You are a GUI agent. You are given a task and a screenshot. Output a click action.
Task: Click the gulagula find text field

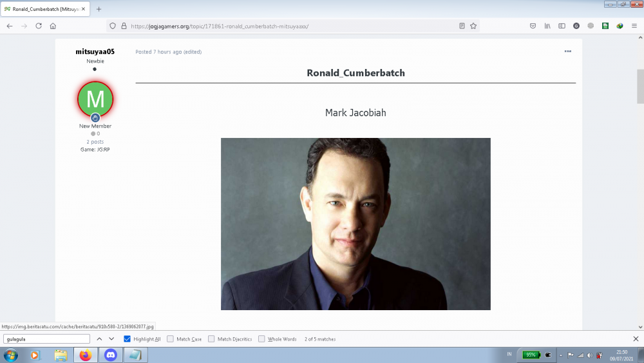click(46, 339)
